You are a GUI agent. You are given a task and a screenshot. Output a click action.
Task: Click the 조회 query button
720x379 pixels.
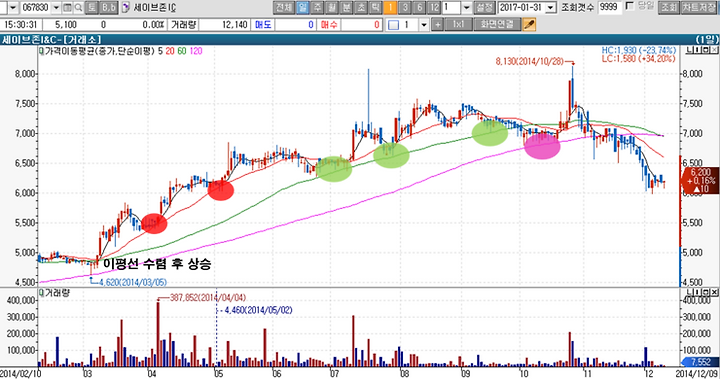click(x=669, y=7)
